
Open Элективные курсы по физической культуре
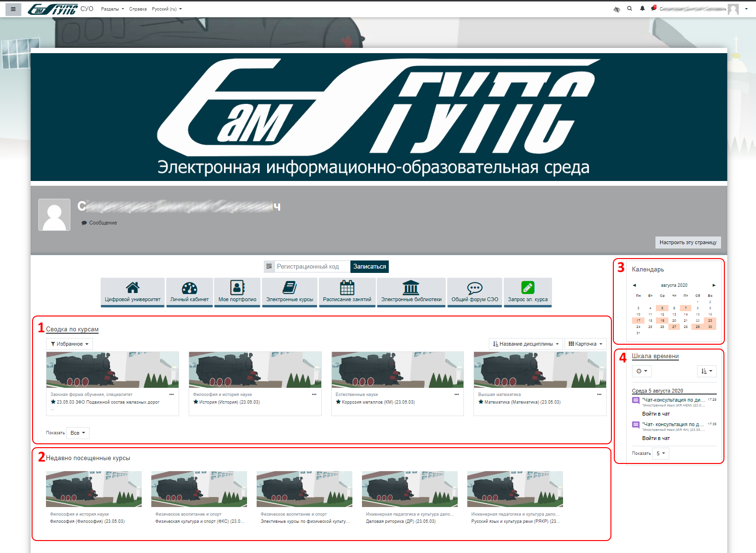click(x=305, y=522)
